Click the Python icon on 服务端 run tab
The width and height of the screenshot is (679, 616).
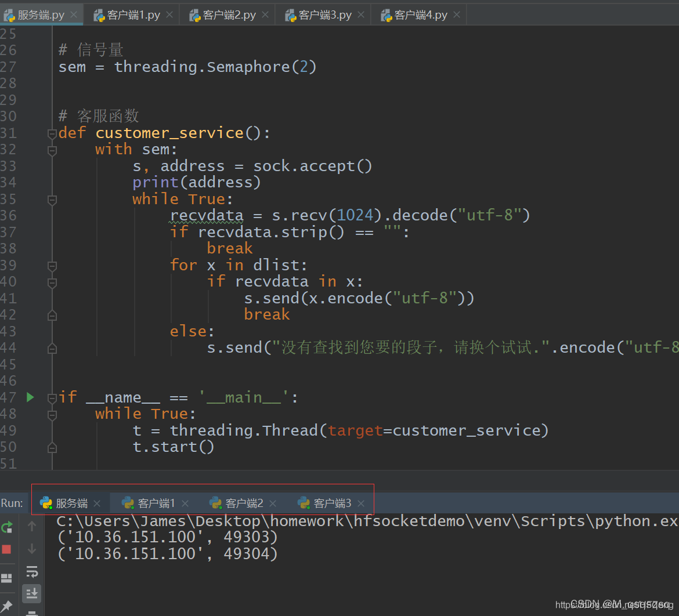coord(46,502)
